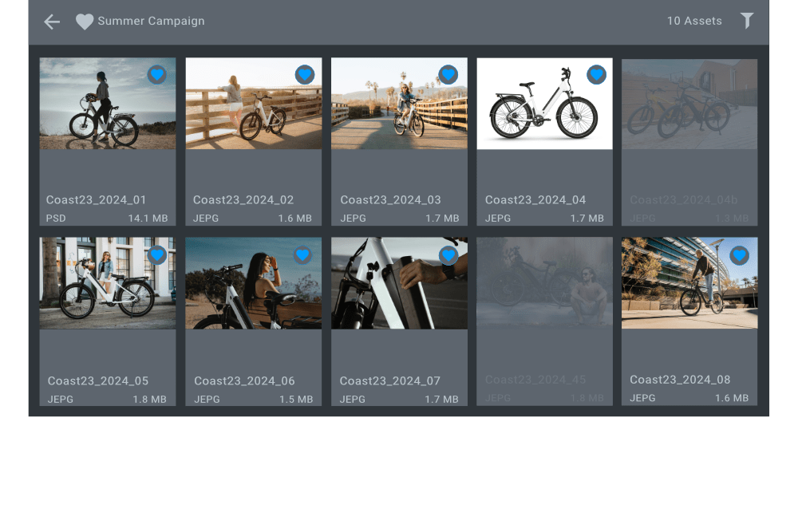Click the Summer Campaign collection title

pyautogui.click(x=151, y=22)
